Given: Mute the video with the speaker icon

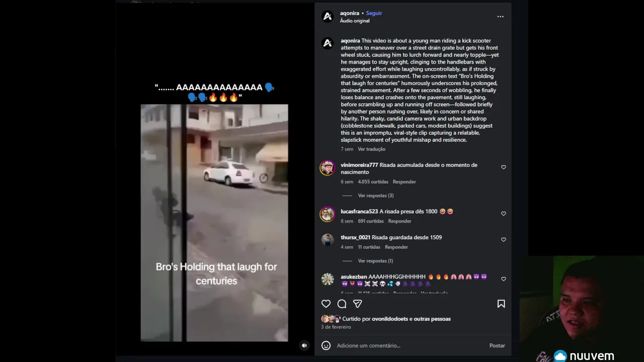Looking at the screenshot, I should [x=304, y=345].
